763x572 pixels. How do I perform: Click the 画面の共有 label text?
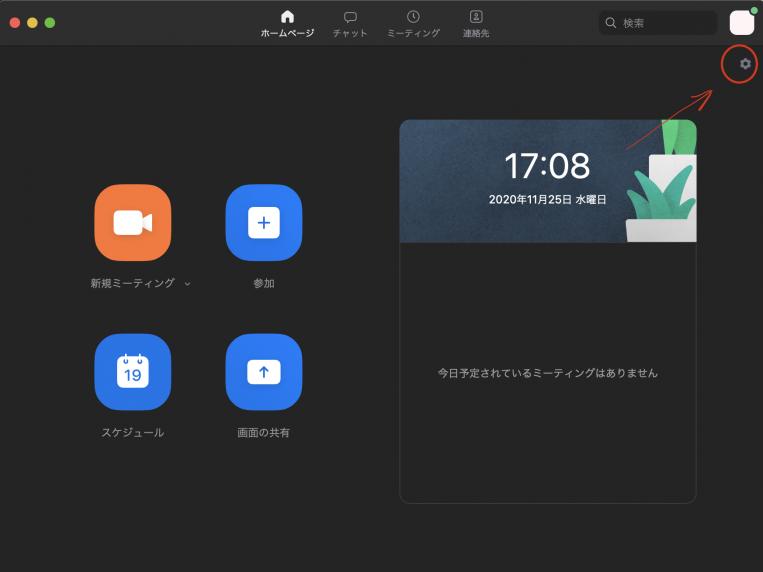tap(263, 433)
